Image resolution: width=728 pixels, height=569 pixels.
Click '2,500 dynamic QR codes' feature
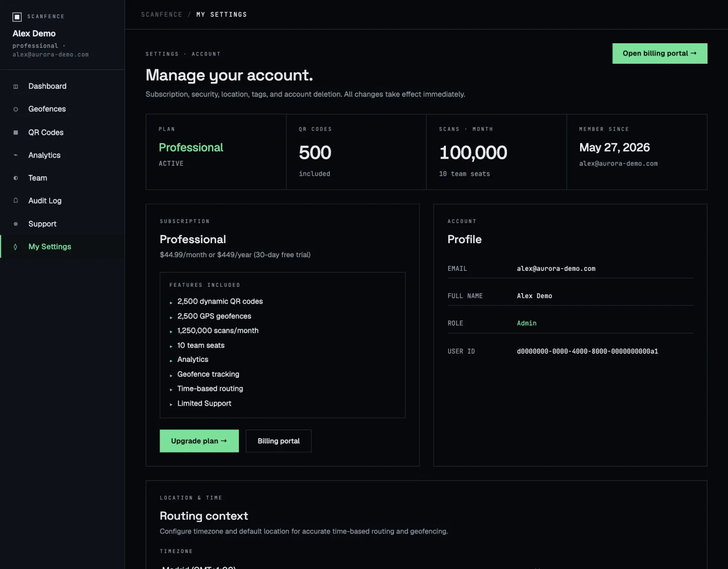(x=220, y=301)
